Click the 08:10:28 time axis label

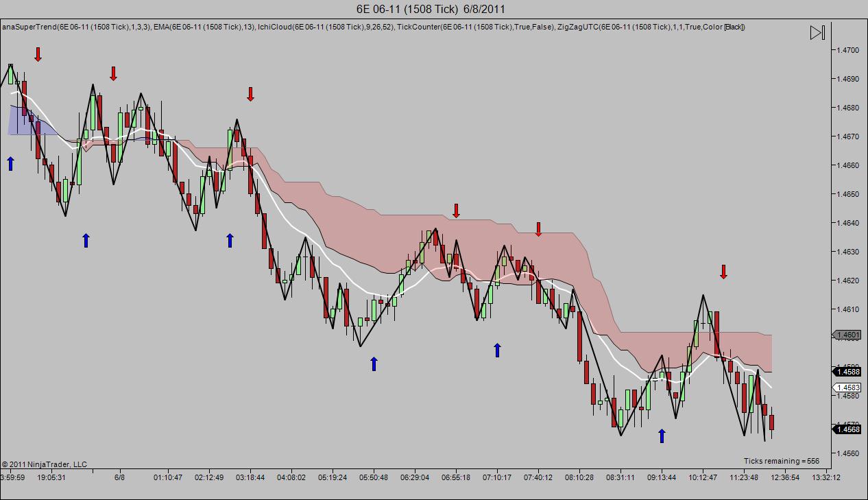(x=579, y=477)
